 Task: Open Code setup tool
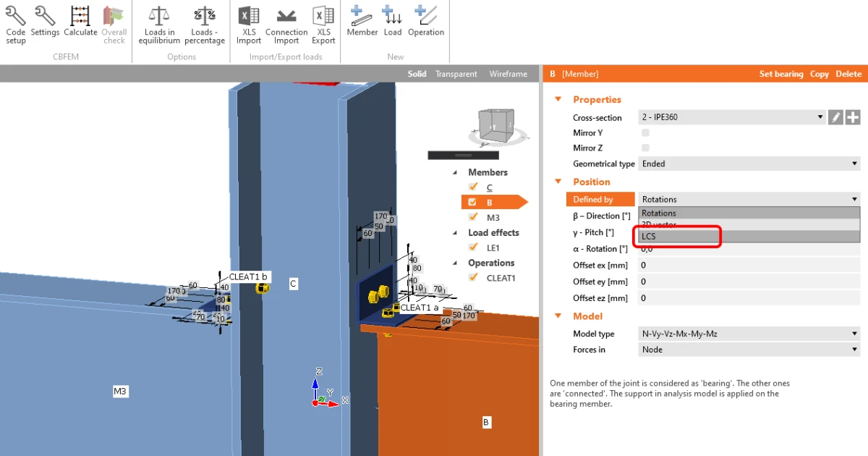coord(15,25)
